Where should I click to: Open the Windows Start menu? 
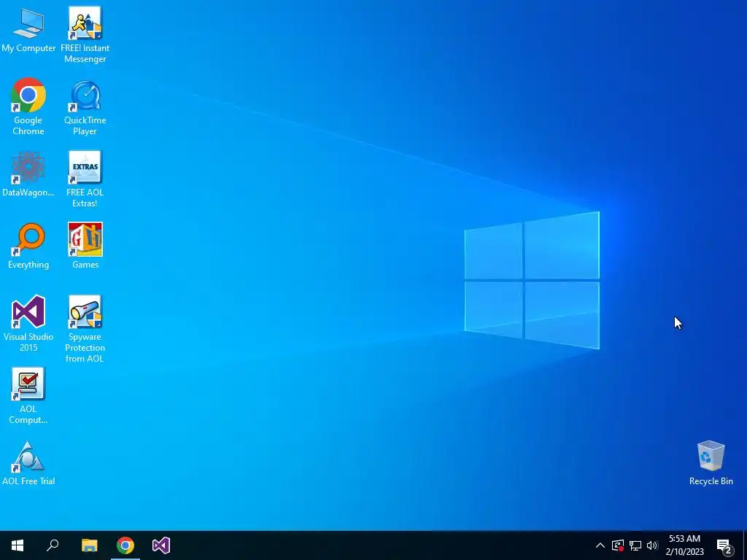pos(18,545)
